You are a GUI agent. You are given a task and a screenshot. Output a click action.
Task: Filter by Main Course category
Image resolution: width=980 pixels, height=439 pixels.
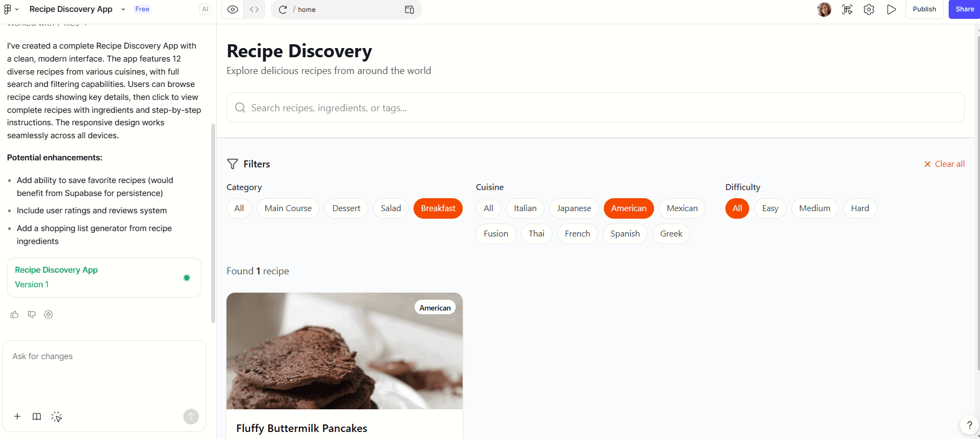click(x=288, y=208)
